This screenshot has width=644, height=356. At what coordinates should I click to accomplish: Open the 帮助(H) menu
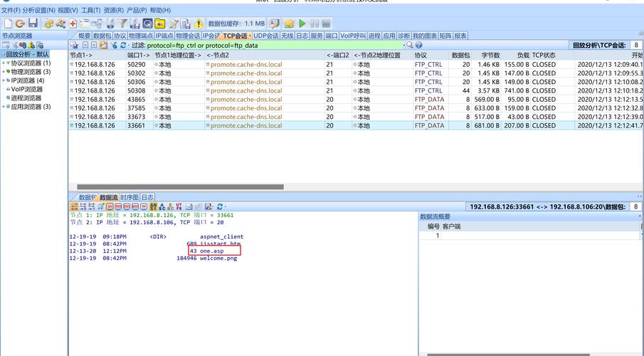(x=160, y=10)
